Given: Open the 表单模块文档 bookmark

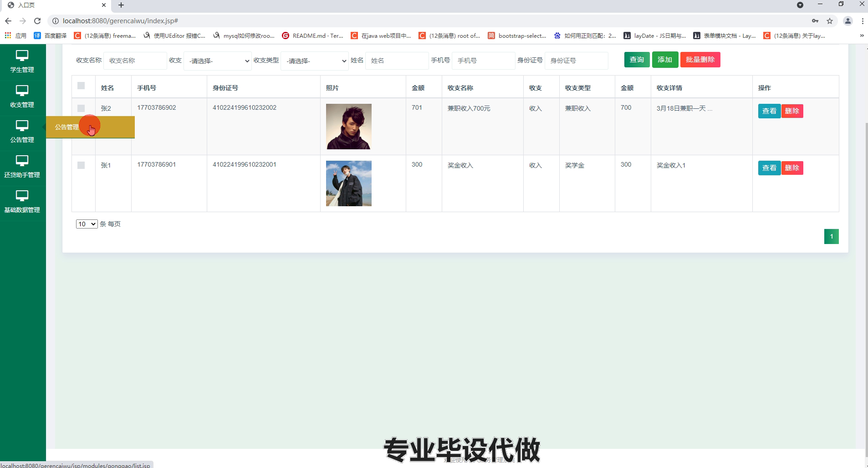Looking at the screenshot, I should 724,36.
